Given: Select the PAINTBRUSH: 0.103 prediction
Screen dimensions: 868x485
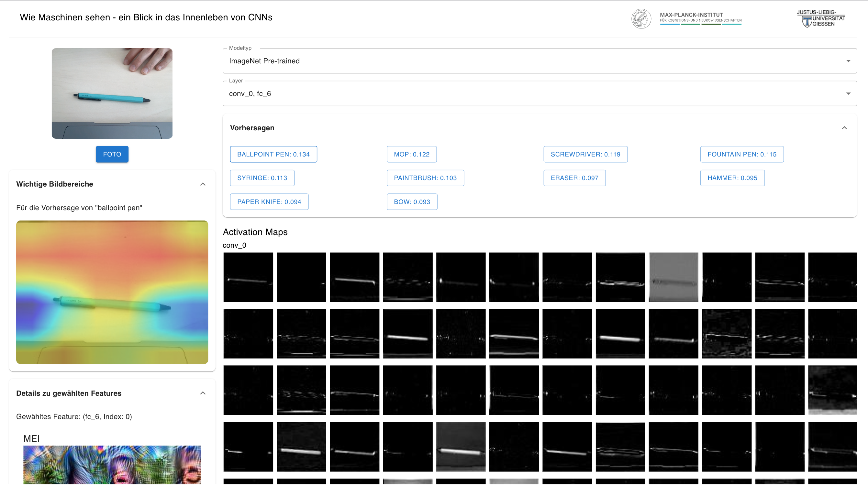Looking at the screenshot, I should pos(425,178).
